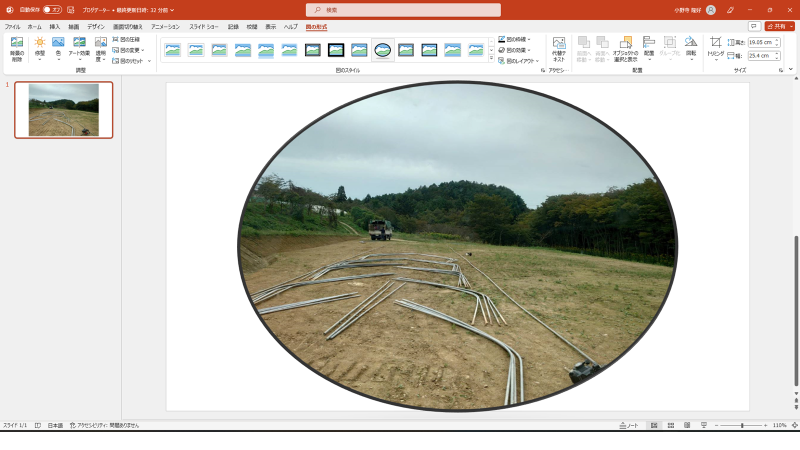Apply the black thick frame picture style
Screen dimensions: 800x450
336,50
